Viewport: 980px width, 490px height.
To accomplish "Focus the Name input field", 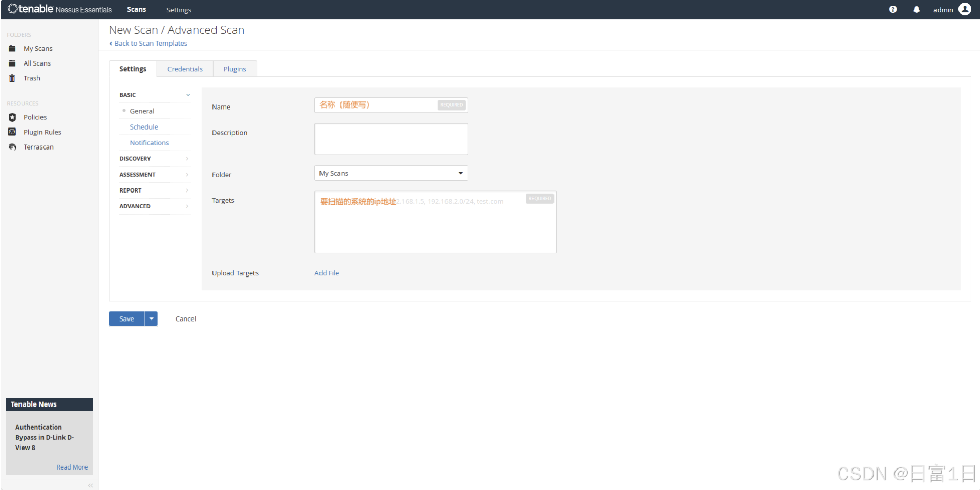I will 391,105.
